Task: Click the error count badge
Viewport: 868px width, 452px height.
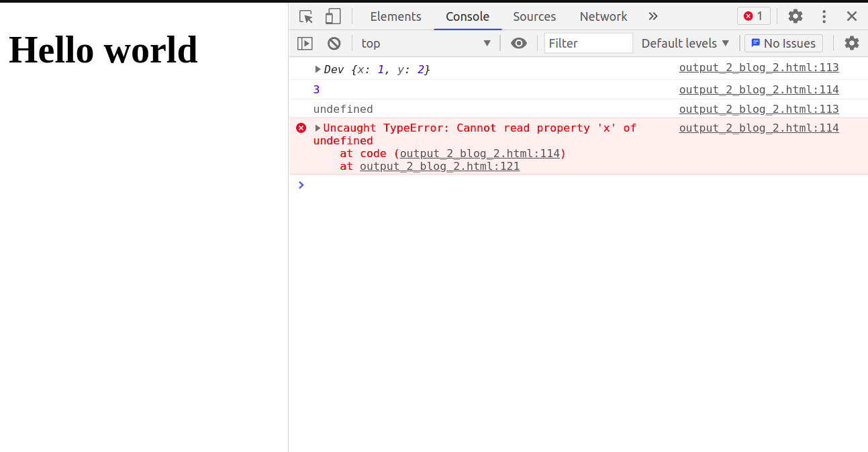Action: tap(753, 15)
